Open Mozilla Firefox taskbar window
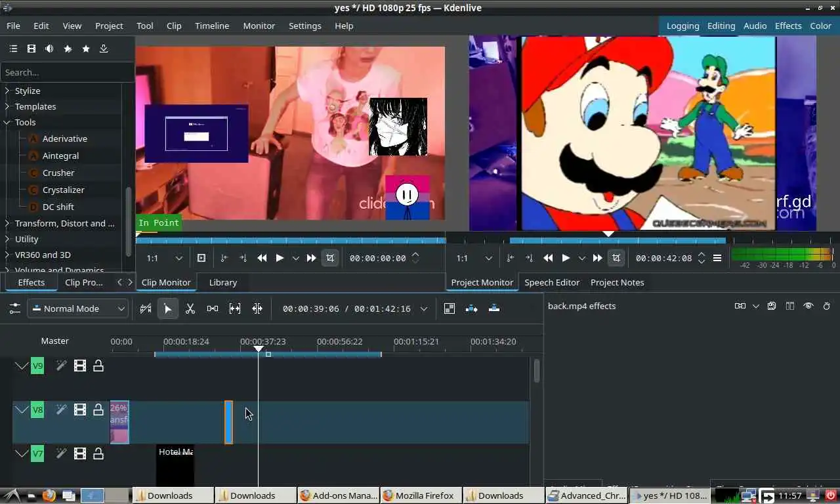840x504 pixels. tap(421, 495)
